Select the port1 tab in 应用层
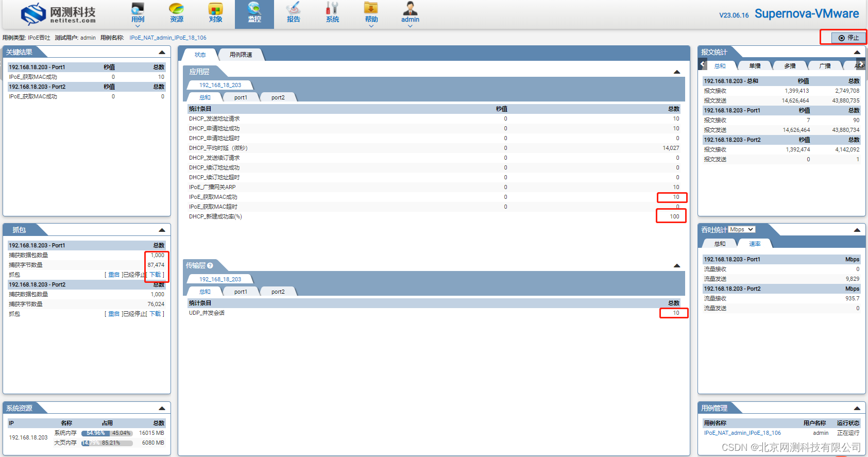Image resolution: width=868 pixels, height=457 pixels. (241, 97)
